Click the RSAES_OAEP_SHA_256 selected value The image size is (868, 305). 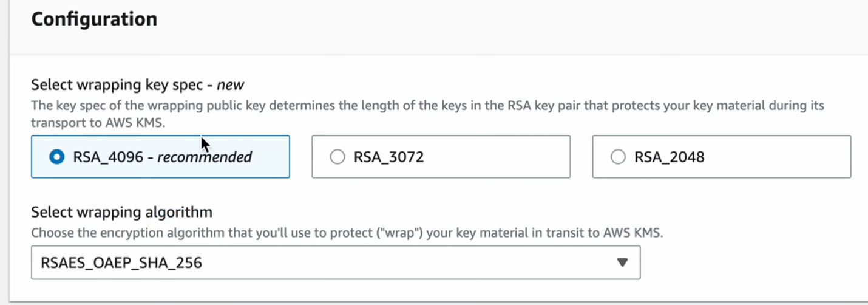[x=121, y=262]
